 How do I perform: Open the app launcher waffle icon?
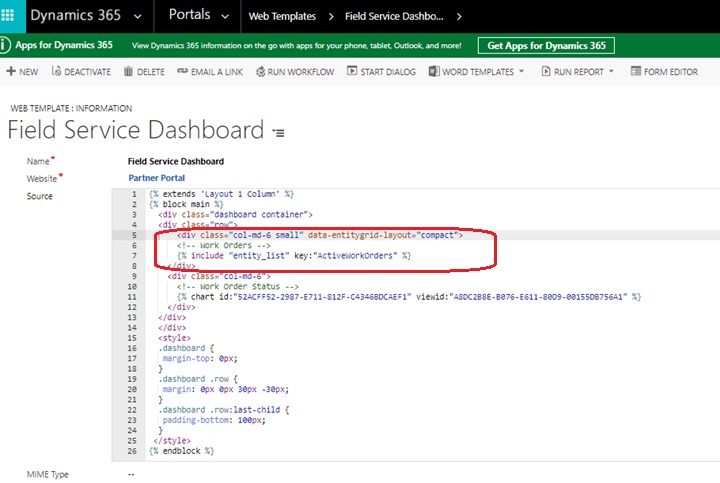(x=8, y=15)
